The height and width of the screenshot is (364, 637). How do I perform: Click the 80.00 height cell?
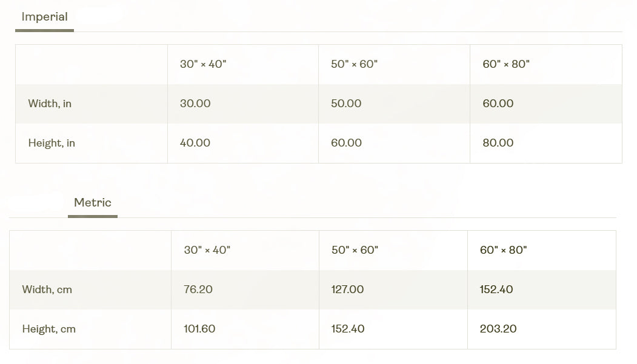click(498, 143)
